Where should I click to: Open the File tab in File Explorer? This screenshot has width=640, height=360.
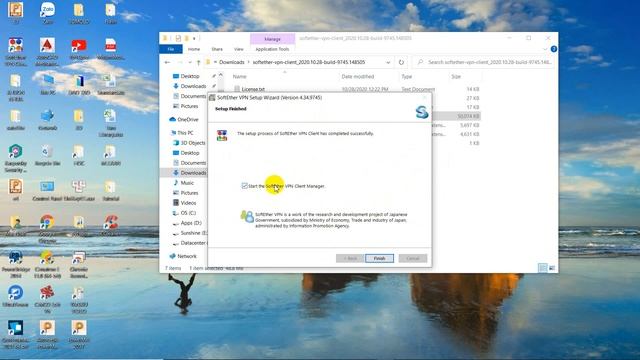point(171,49)
